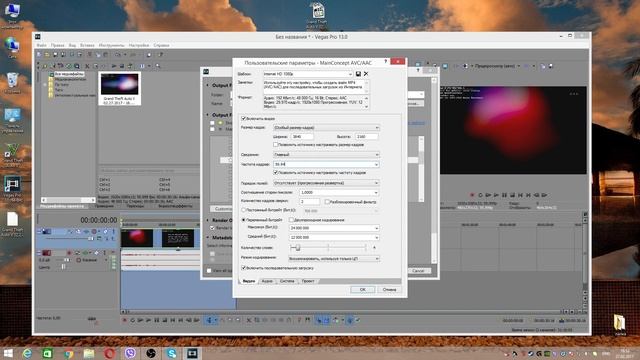640x360 pixels.
Task: Switch to the Project tab in codec dialog
Action: 308,281
